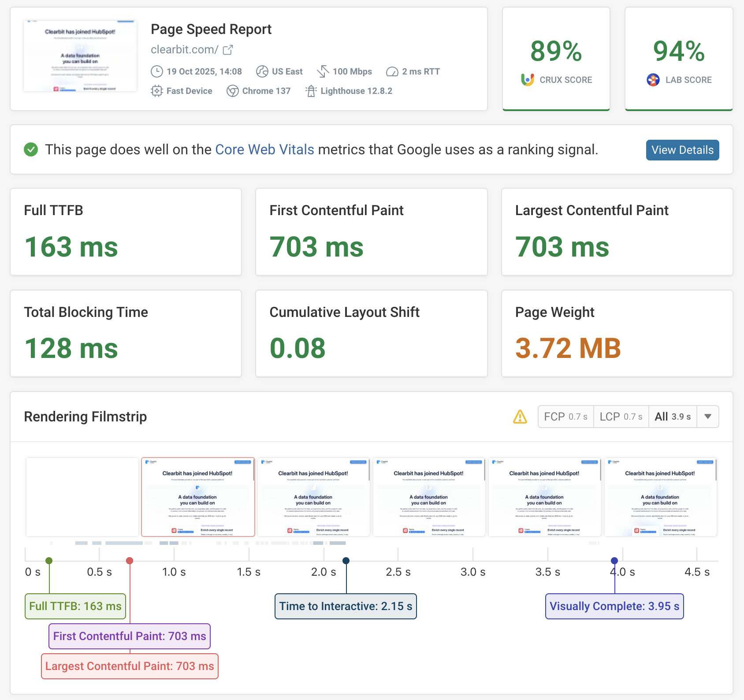Open the filmstrip range dropdown arrow
This screenshot has height=700, width=744.
[x=708, y=417]
